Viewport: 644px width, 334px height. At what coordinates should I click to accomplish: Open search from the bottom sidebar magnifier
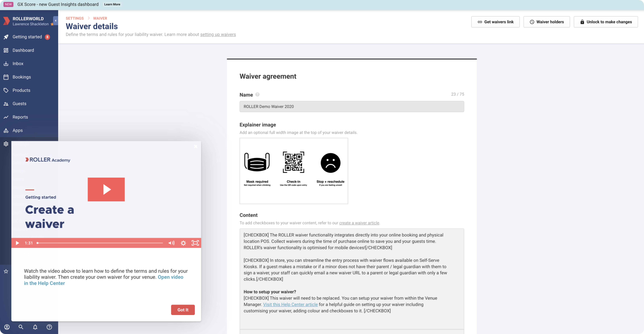click(21, 327)
